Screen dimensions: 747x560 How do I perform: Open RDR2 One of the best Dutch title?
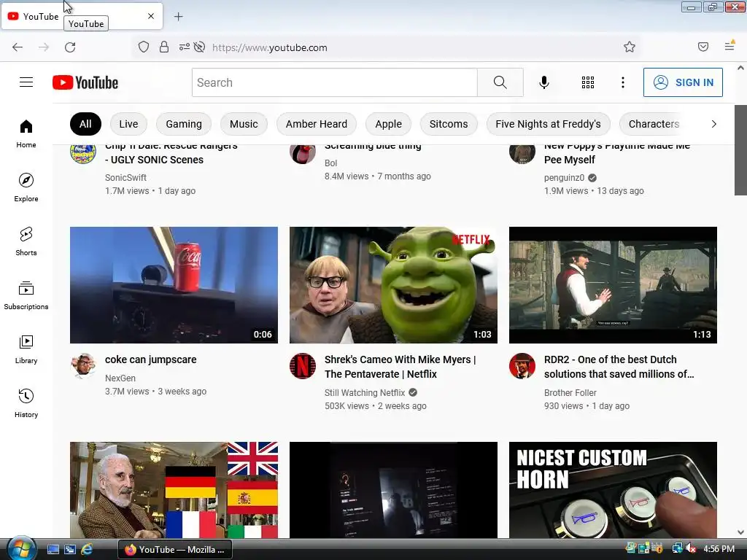coord(619,367)
